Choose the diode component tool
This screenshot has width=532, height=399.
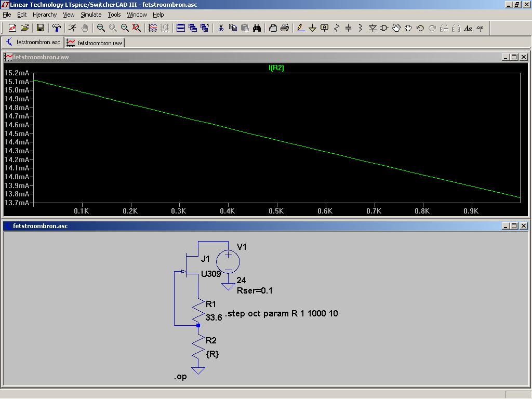(372, 28)
